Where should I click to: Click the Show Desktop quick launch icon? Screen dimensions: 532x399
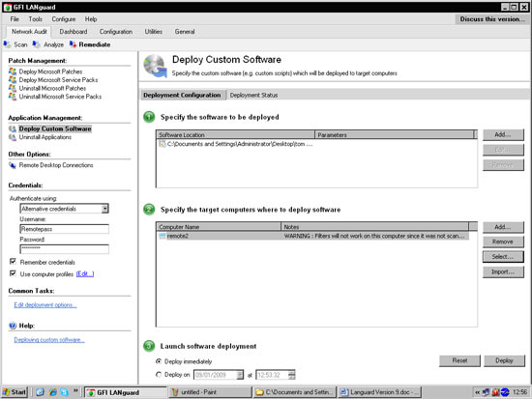(x=40, y=392)
